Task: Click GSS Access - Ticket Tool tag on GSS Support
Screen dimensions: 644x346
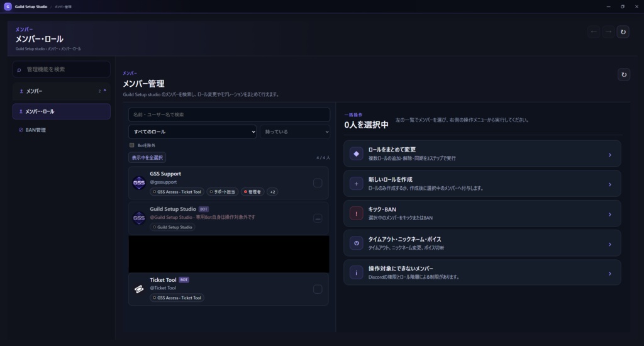Action: (x=177, y=192)
